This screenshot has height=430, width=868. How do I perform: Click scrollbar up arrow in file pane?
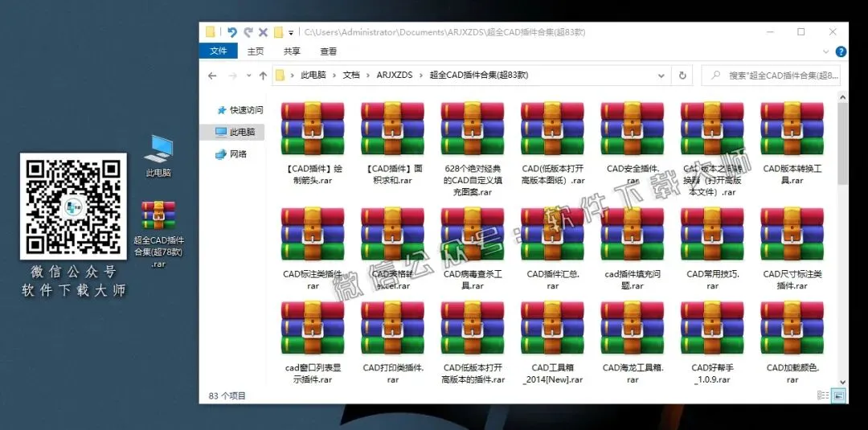tap(842, 98)
